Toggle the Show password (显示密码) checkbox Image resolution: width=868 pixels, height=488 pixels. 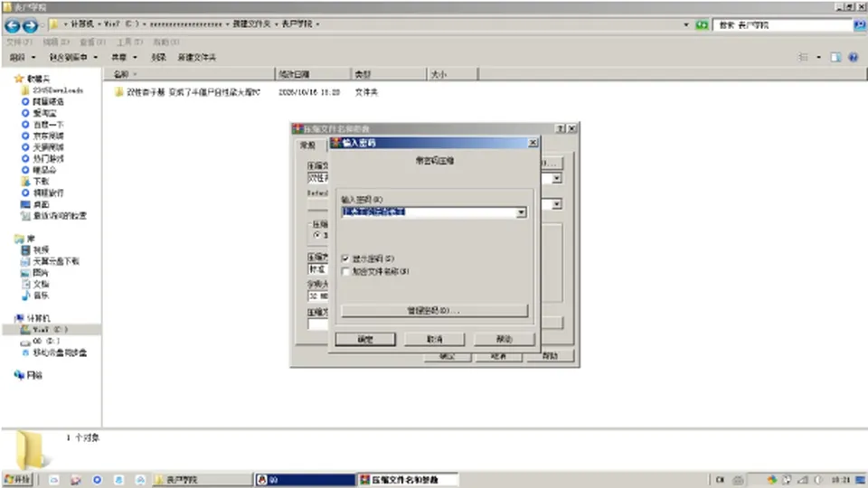(345, 258)
